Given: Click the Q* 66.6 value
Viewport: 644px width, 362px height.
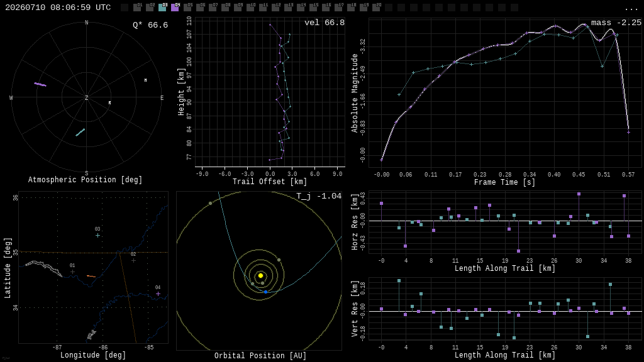Looking at the screenshot, I should pyautogui.click(x=150, y=25).
